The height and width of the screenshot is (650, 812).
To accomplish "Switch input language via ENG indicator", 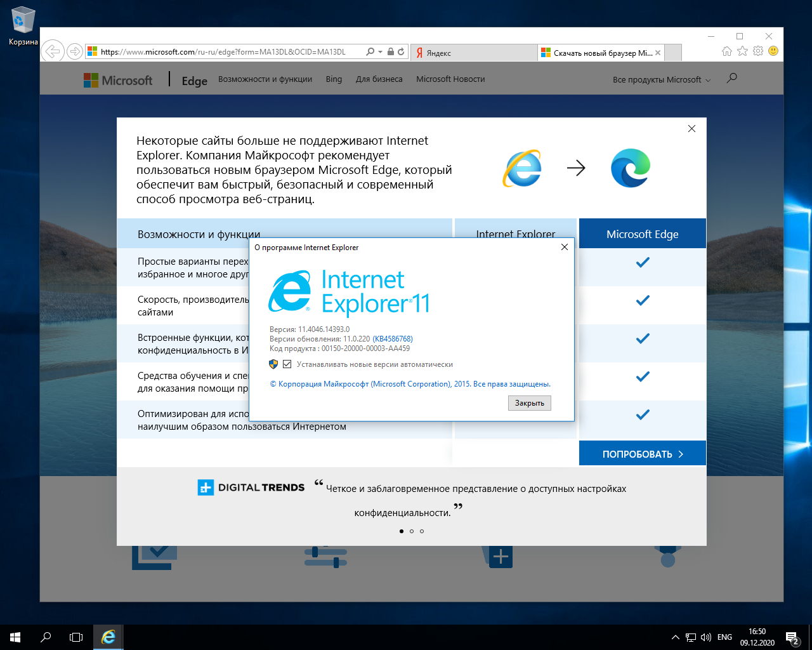I will coord(724,637).
